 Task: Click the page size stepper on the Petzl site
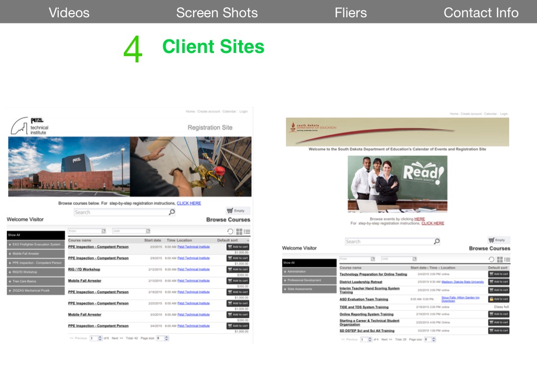(167, 339)
